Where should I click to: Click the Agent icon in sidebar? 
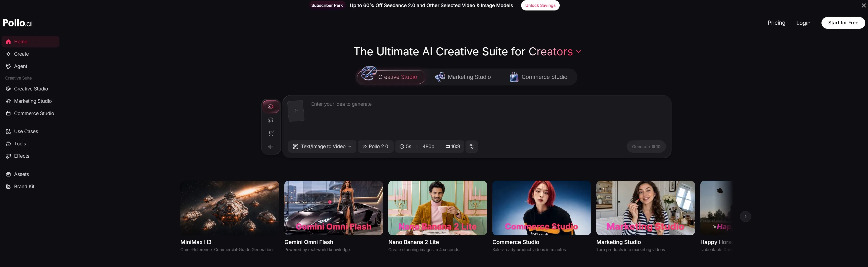[8, 66]
